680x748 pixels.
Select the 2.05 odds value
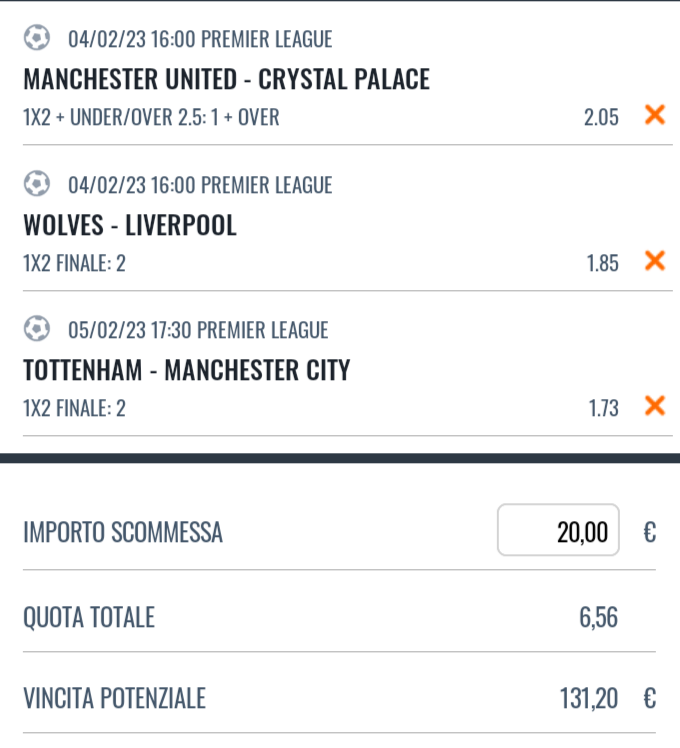point(601,117)
